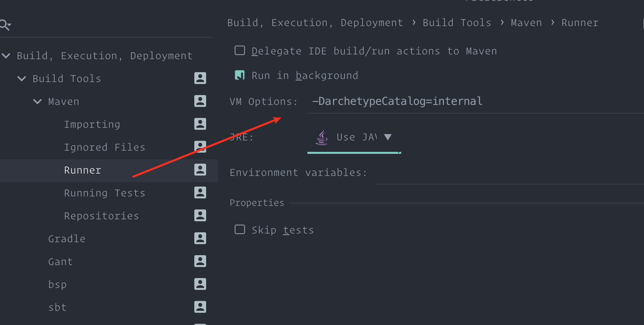
Task: Click the profile icon beside Build Tools
Action: pyautogui.click(x=200, y=78)
